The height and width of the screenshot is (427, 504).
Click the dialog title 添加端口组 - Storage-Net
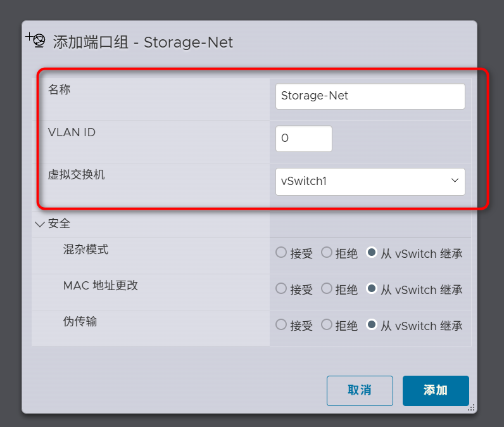pos(143,42)
